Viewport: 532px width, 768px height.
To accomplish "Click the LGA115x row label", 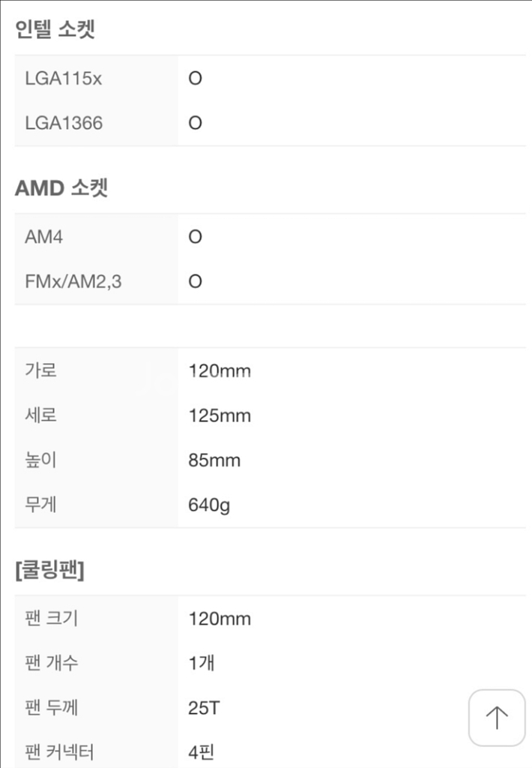I will click(x=63, y=78).
